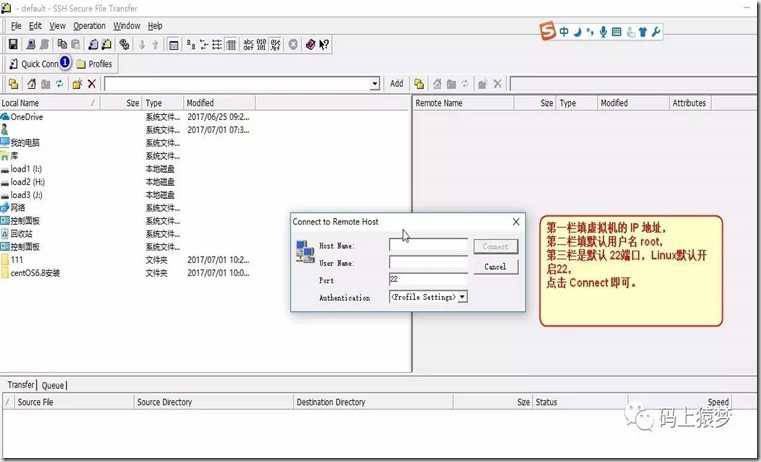The height and width of the screenshot is (462, 761).
Task: Click the local pane new window icon
Action: click(14, 83)
